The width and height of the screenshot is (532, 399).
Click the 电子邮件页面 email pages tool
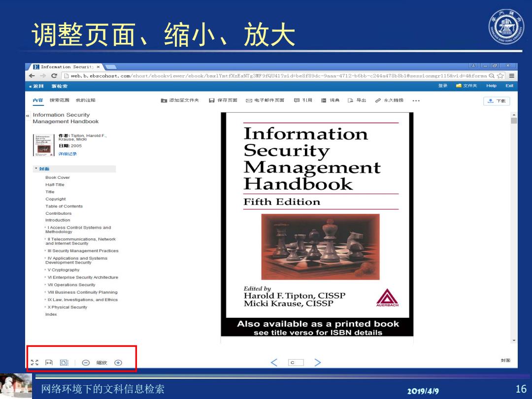[265, 100]
